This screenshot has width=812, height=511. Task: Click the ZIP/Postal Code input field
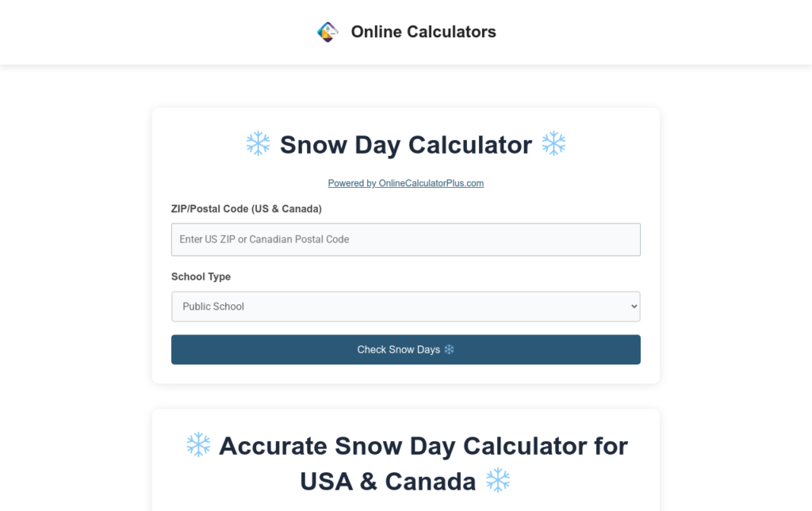pyautogui.click(x=406, y=239)
